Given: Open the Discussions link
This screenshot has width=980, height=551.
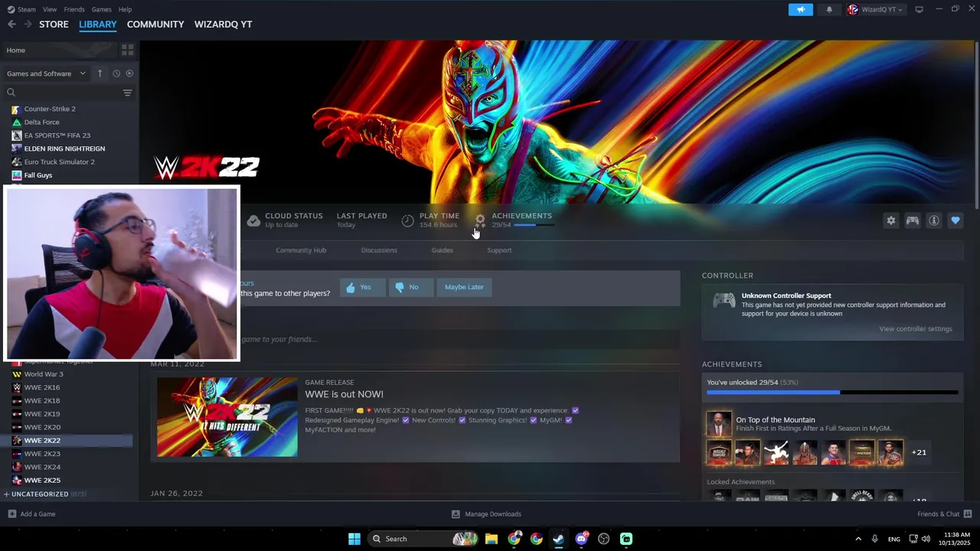Looking at the screenshot, I should pyautogui.click(x=379, y=250).
